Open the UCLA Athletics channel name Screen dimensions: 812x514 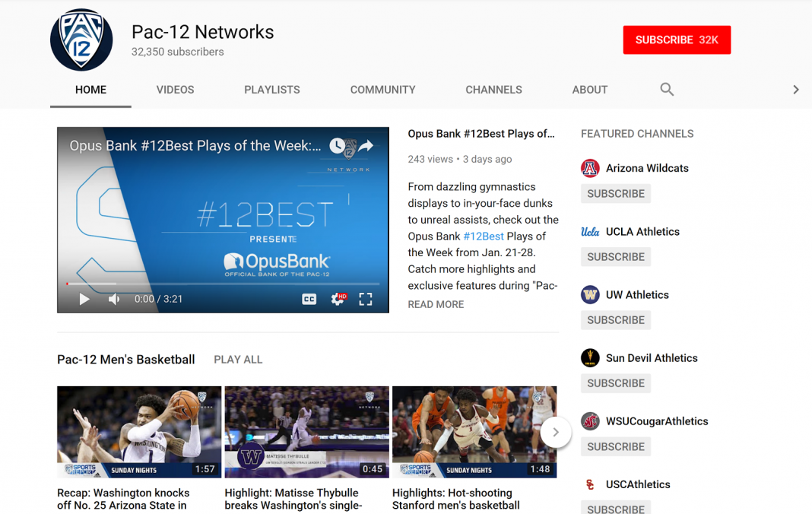[642, 232]
